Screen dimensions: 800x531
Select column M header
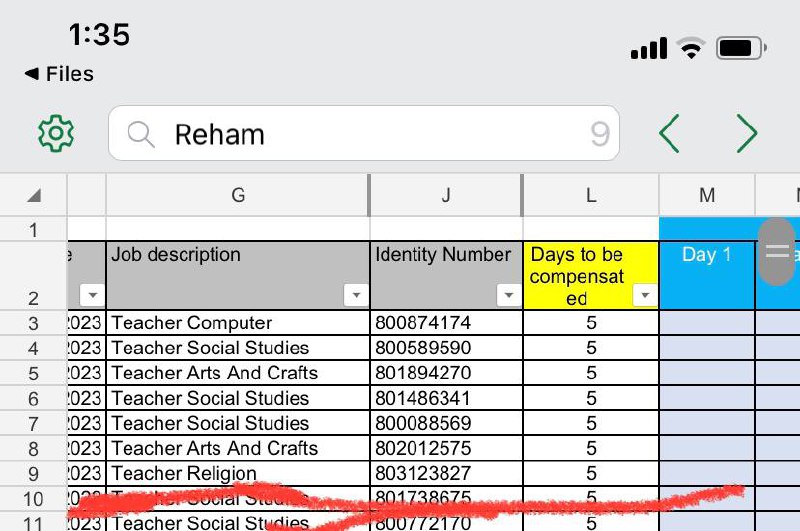[x=707, y=195]
